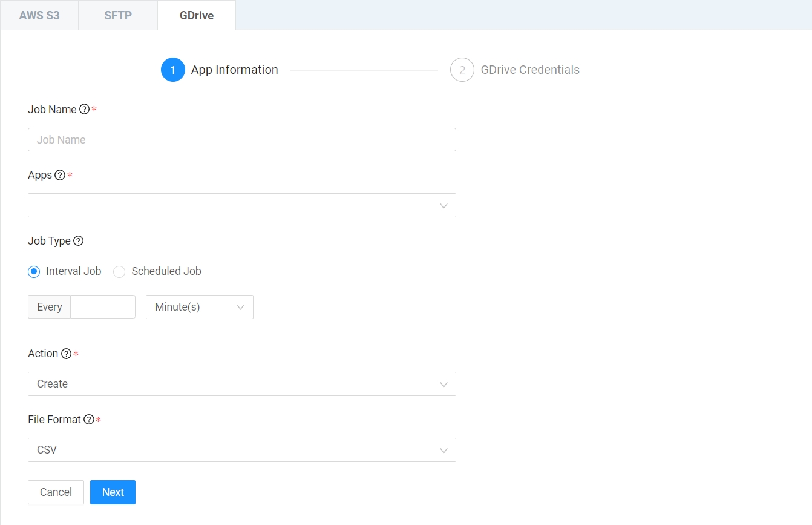Expand the Action dropdown showing Create

[241, 384]
